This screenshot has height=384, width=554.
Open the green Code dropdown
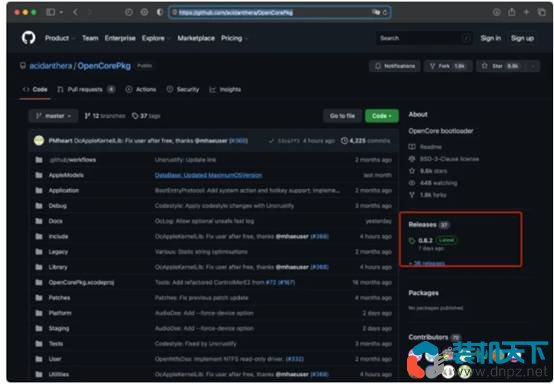[x=382, y=116]
